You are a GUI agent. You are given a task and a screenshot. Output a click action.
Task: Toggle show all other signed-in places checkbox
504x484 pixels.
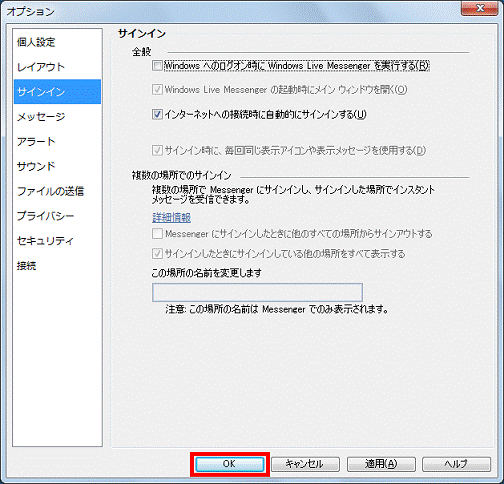coord(157,254)
